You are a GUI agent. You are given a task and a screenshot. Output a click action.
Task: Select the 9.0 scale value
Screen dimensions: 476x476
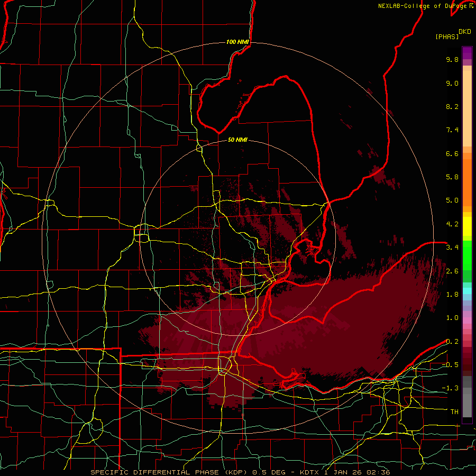tap(452, 83)
